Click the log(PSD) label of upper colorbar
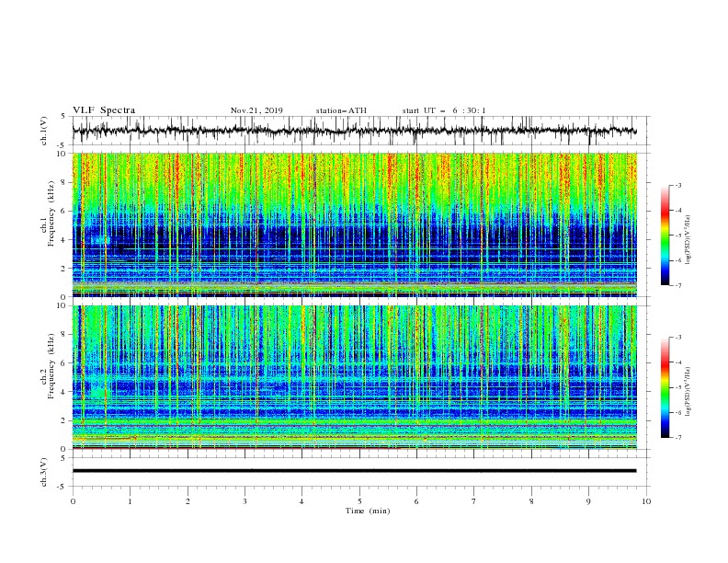This screenshot has width=728, height=563. 688,240
